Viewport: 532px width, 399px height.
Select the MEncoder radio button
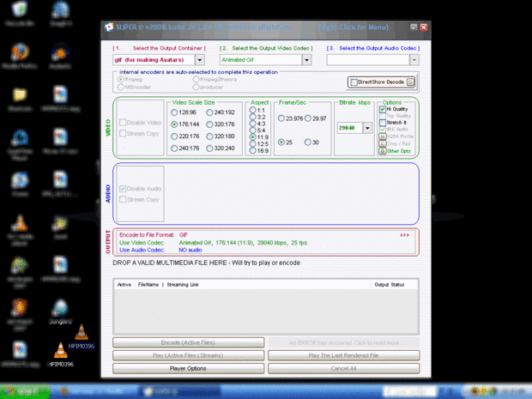pos(120,87)
